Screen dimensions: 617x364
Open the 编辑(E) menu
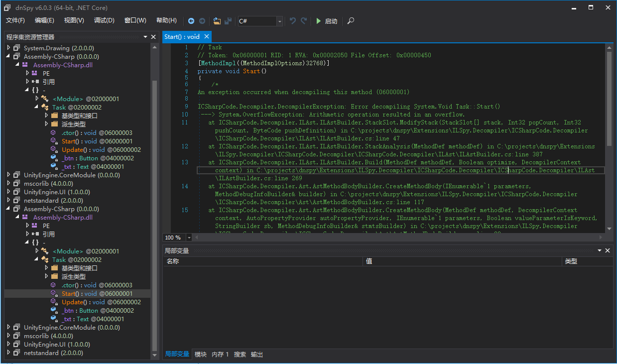(45, 20)
